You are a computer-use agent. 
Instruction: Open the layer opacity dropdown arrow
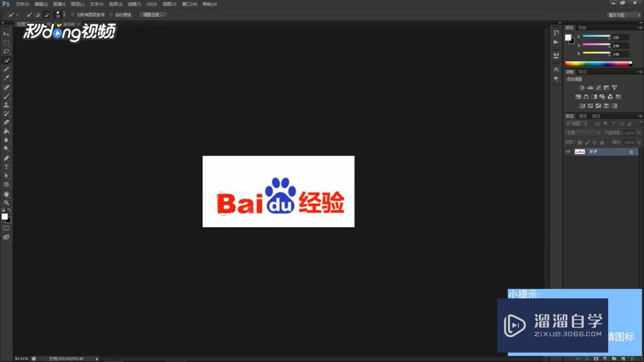639,133
